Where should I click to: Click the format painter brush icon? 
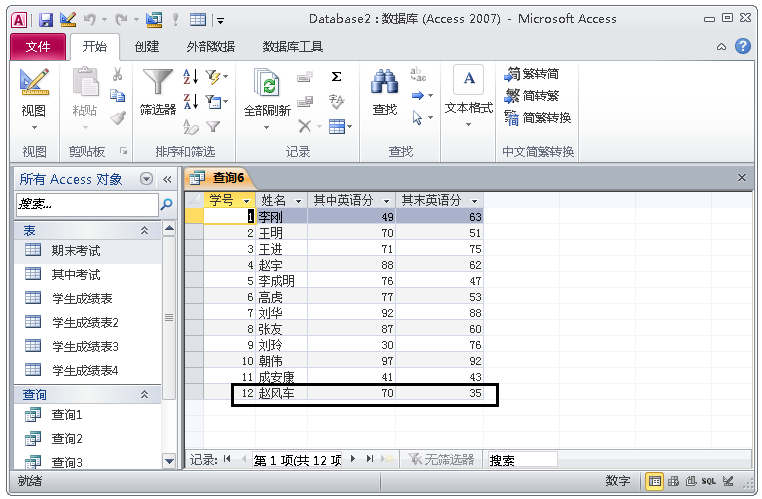[118, 117]
